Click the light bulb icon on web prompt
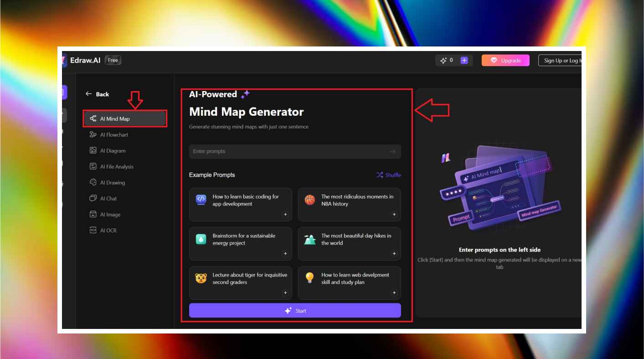This screenshot has height=359, width=644. tap(310, 278)
